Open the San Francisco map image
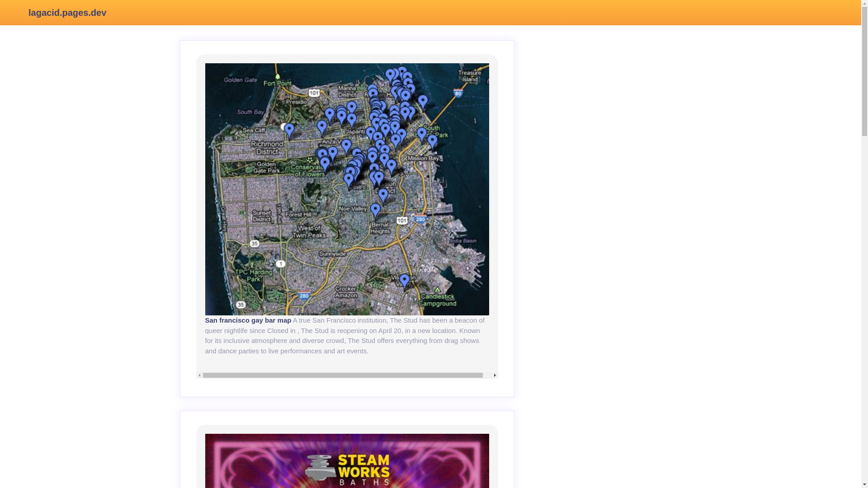Screen dimensions: 868x488 [x=347, y=189]
